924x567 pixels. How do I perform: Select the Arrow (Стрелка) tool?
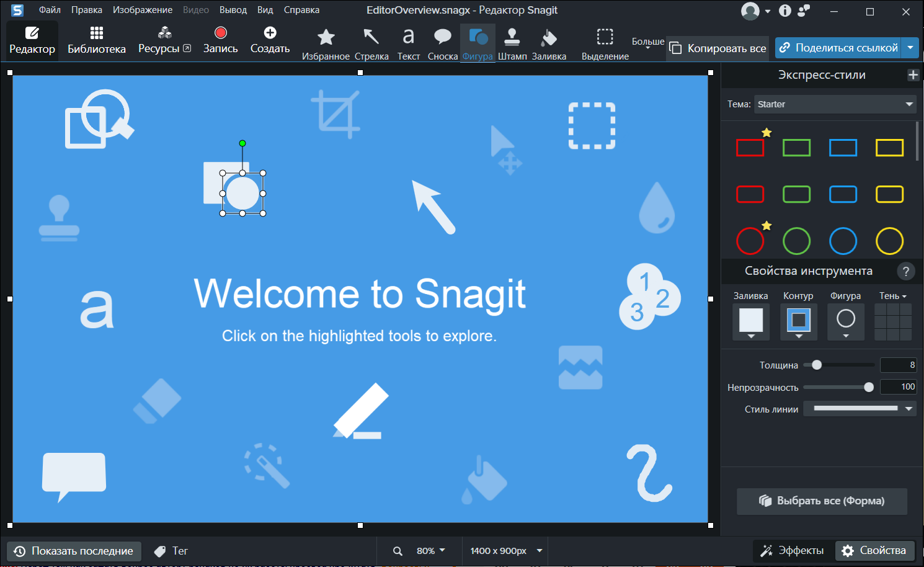pos(371,43)
